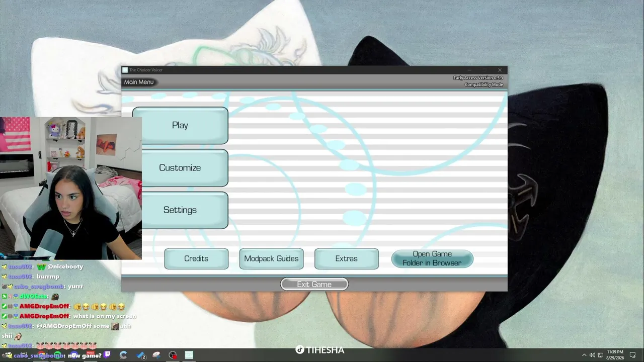644x362 pixels.
Task: Close the game window
Action: coord(500,70)
